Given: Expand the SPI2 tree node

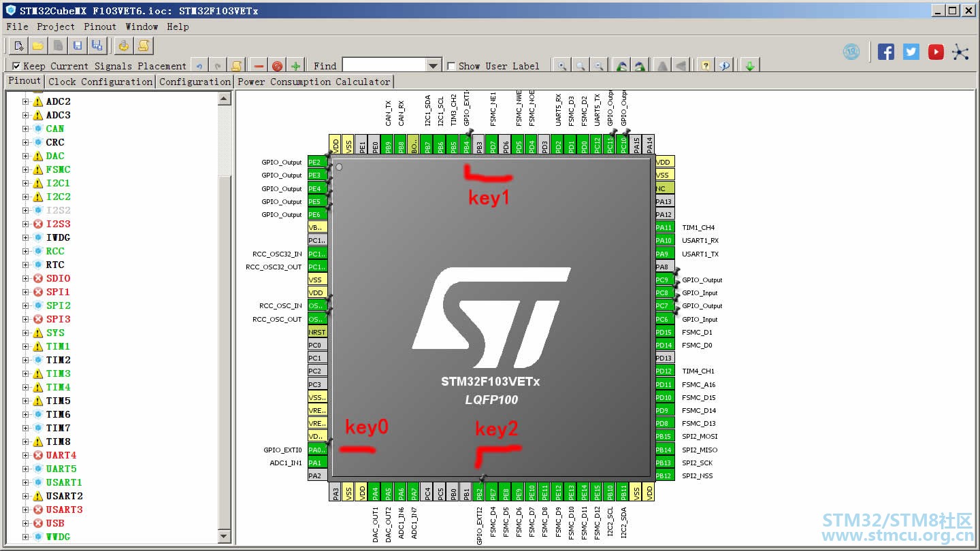Looking at the screenshot, I should (x=26, y=305).
